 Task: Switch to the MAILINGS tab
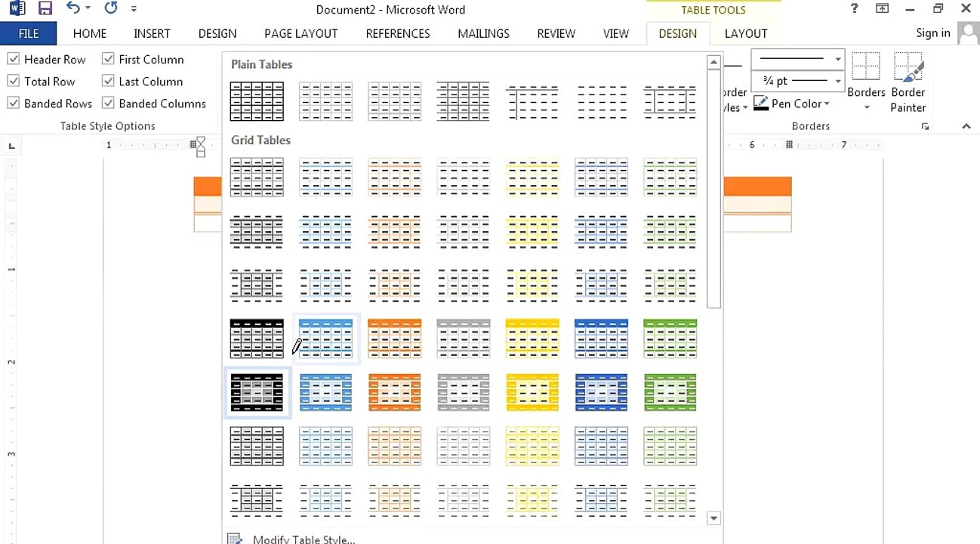(x=483, y=33)
